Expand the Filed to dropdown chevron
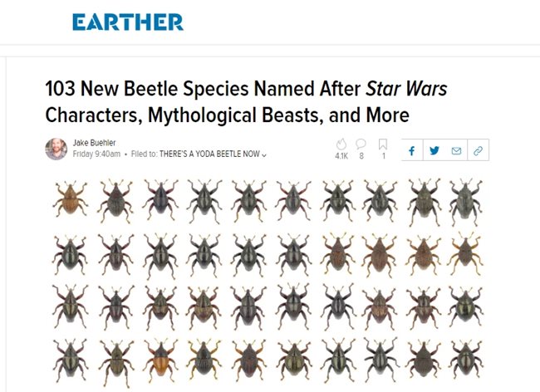Image resolution: width=540 pixels, height=392 pixels. click(x=264, y=154)
